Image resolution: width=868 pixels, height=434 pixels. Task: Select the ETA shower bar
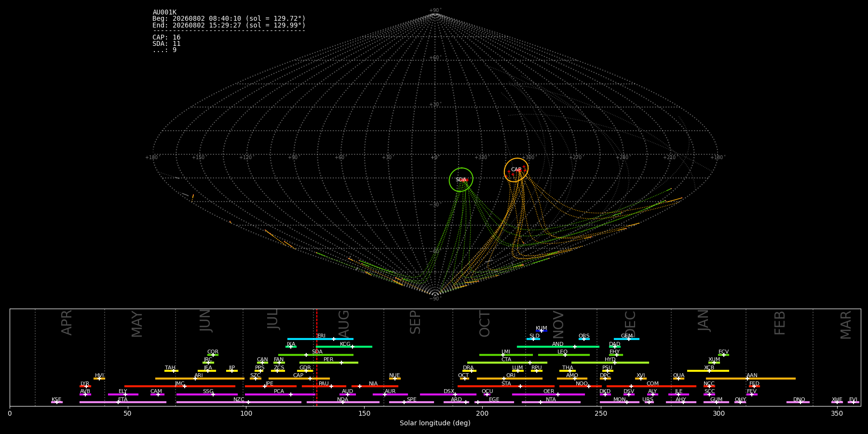[x=123, y=402]
